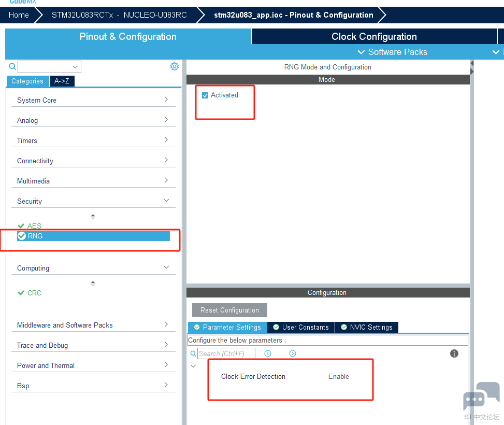The height and width of the screenshot is (425, 504).
Task: Expand the Connectivity category
Action: click(x=93, y=161)
